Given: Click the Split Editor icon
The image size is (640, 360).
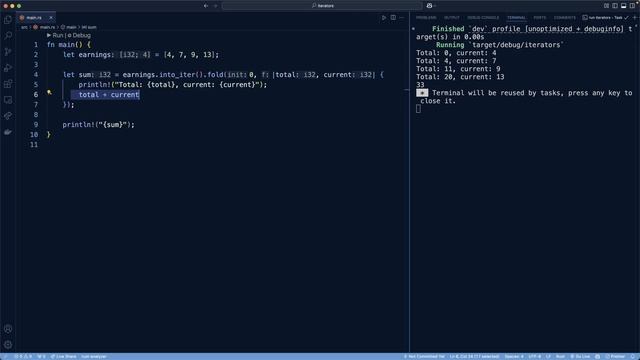Looking at the screenshot, I should tap(393, 18).
